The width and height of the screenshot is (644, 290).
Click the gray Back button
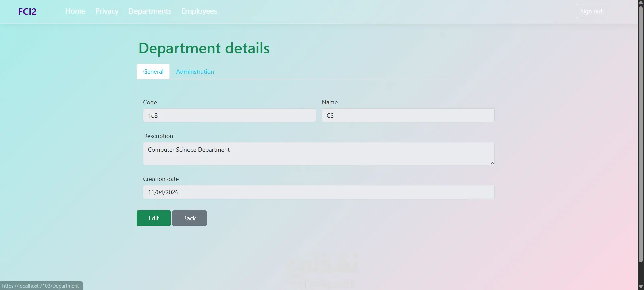click(190, 218)
